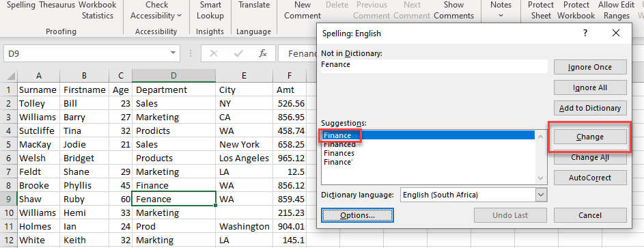Click cell with value 12.5
This screenshot has width=644, height=248.
tap(290, 171)
